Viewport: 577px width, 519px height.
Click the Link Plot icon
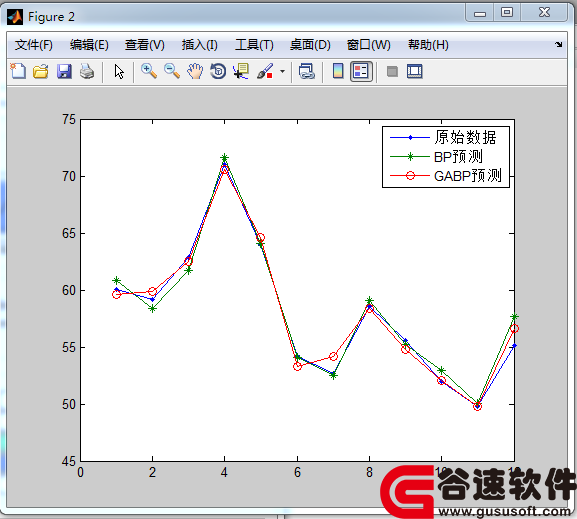(307, 71)
